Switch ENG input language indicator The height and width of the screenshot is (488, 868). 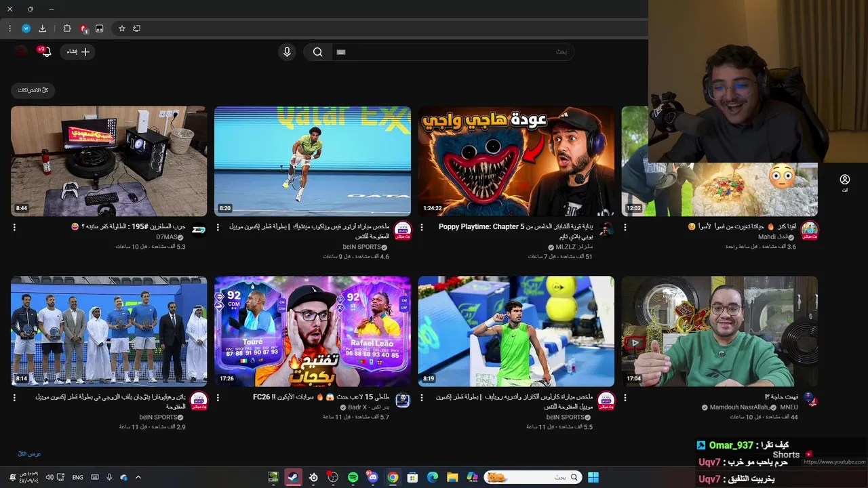point(78,477)
